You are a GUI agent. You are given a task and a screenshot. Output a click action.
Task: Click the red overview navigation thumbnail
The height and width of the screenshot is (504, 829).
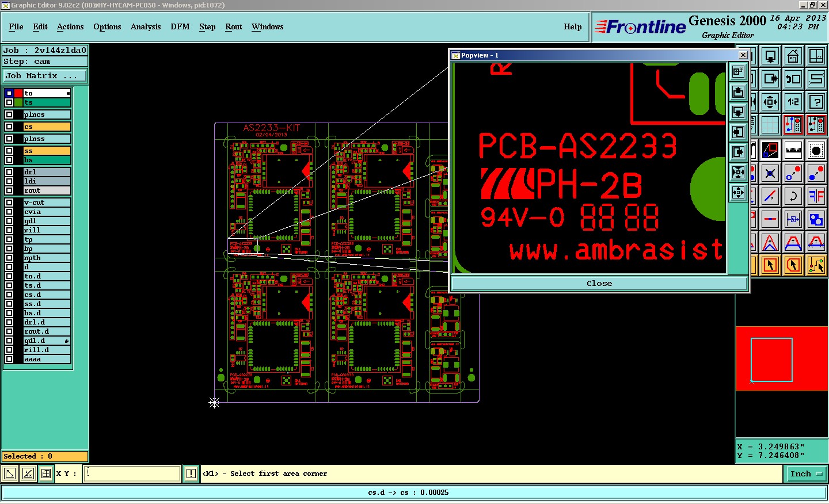point(782,358)
